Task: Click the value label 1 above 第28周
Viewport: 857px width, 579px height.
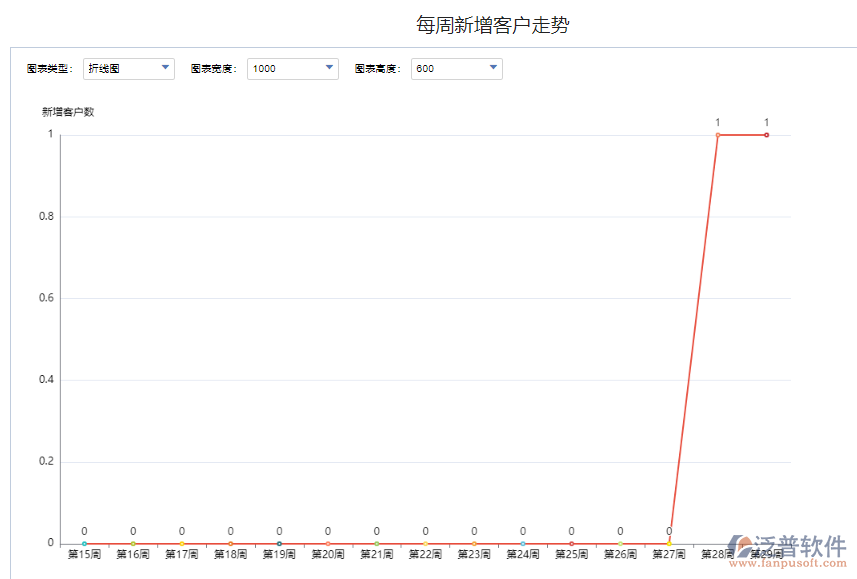Action: [x=717, y=119]
